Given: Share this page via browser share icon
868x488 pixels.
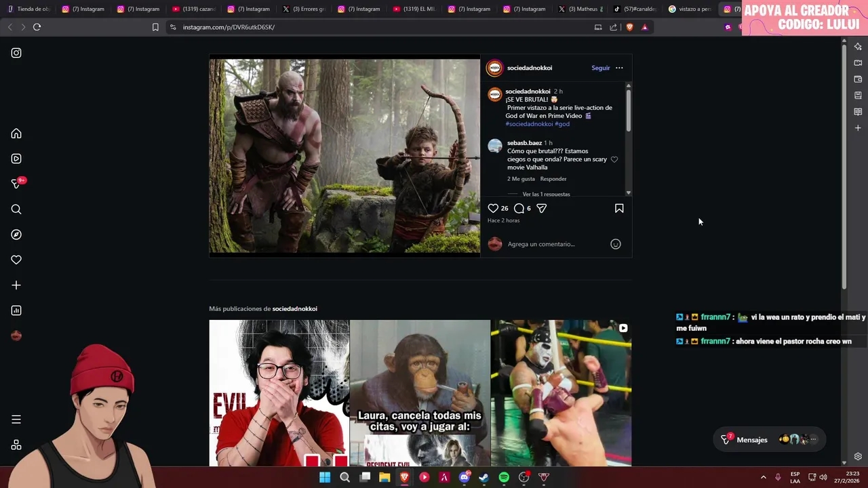Looking at the screenshot, I should click(613, 27).
